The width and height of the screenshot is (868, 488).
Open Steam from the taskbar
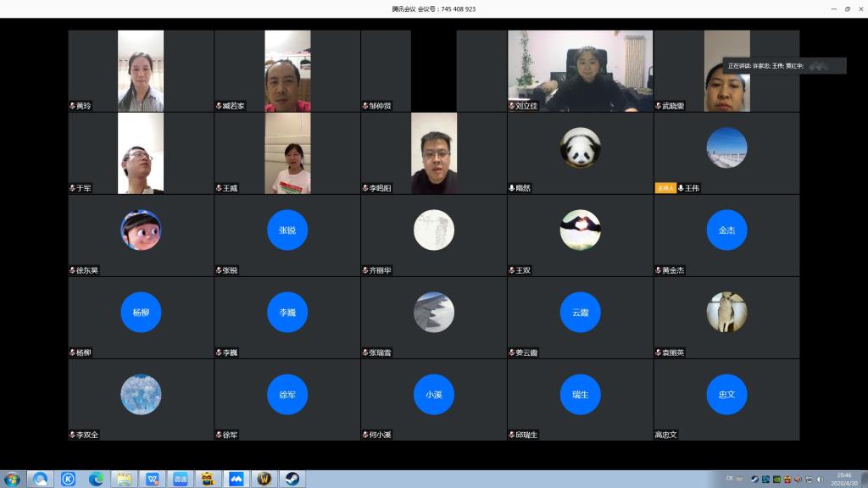pyautogui.click(x=292, y=479)
